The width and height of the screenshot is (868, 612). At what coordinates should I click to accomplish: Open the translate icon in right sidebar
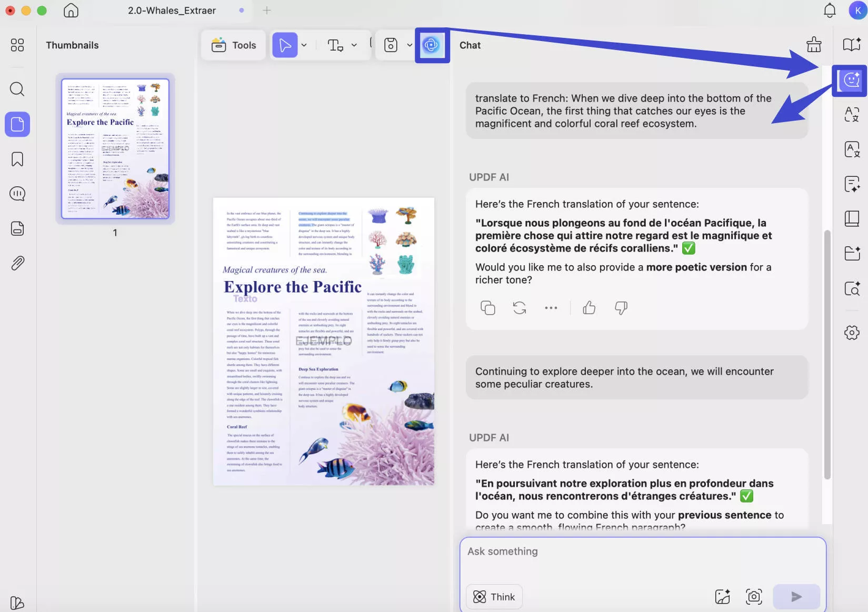click(x=852, y=114)
